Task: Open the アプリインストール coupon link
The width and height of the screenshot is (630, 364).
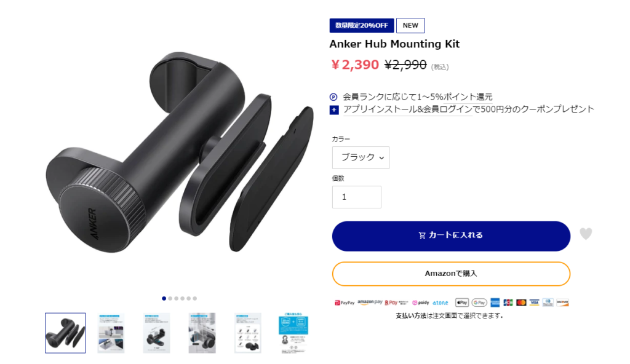Action: (468, 109)
